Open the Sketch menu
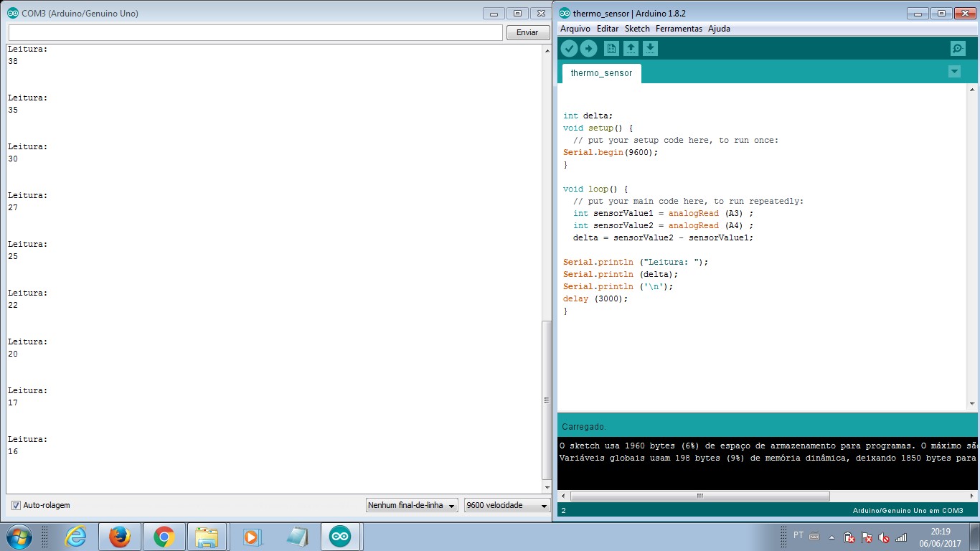The image size is (980, 551). pos(637,29)
